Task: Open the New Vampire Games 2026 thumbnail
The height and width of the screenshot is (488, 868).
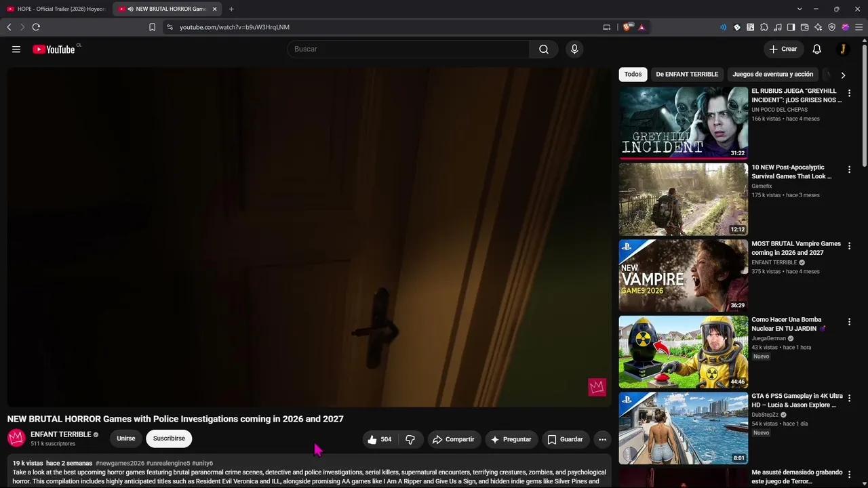Action: [x=684, y=275]
